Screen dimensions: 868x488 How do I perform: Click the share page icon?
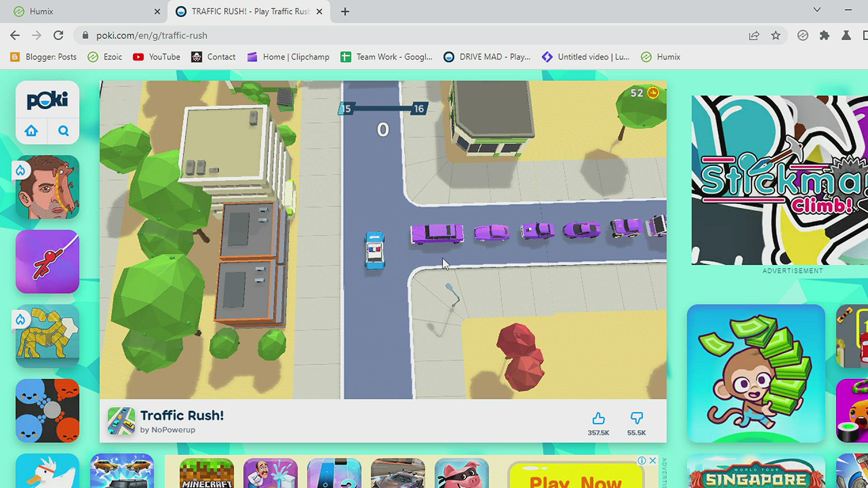pos(754,35)
